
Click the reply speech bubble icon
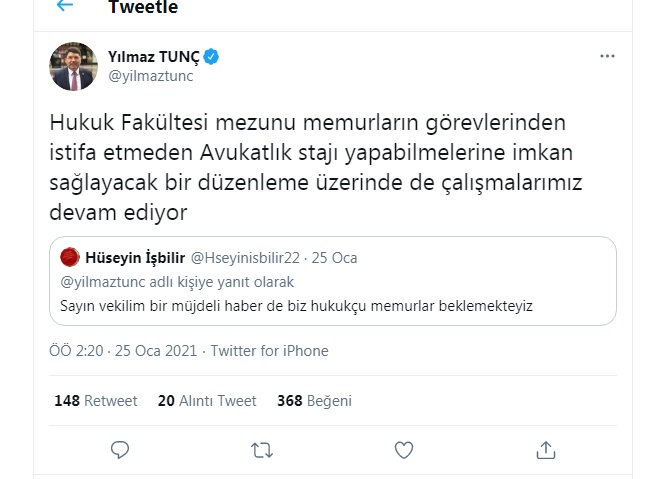(119, 449)
